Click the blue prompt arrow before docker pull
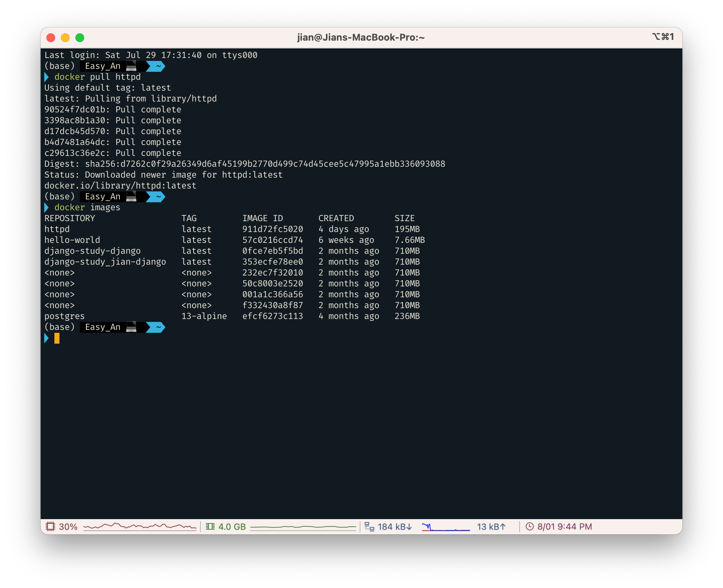Image resolution: width=723 pixels, height=588 pixels. 46,77
